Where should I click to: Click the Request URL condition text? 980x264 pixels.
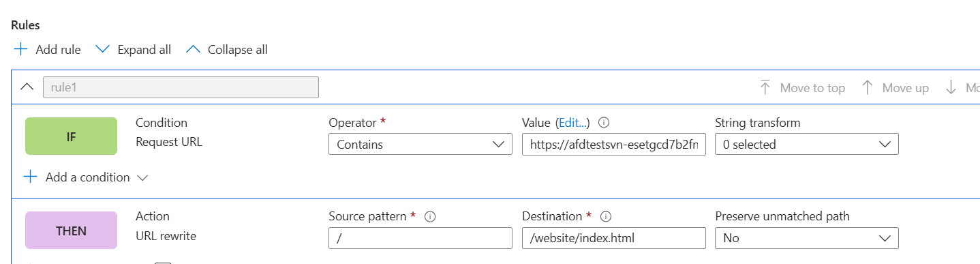click(x=169, y=143)
